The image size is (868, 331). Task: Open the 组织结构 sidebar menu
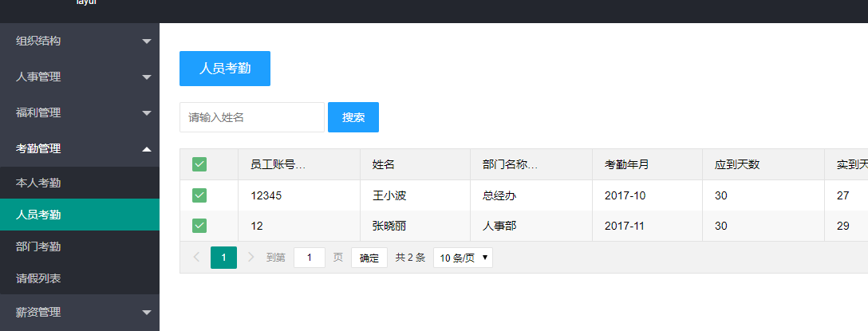pyautogui.click(x=80, y=41)
